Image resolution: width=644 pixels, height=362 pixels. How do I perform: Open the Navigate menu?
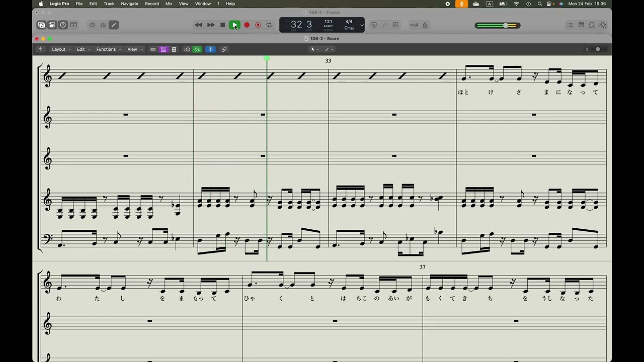click(130, 4)
